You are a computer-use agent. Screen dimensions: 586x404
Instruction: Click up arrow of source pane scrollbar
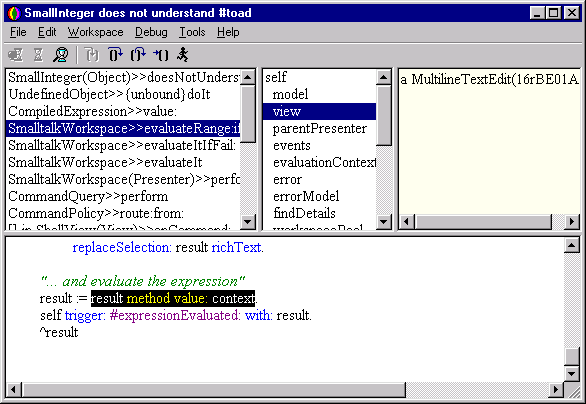tap(572, 245)
